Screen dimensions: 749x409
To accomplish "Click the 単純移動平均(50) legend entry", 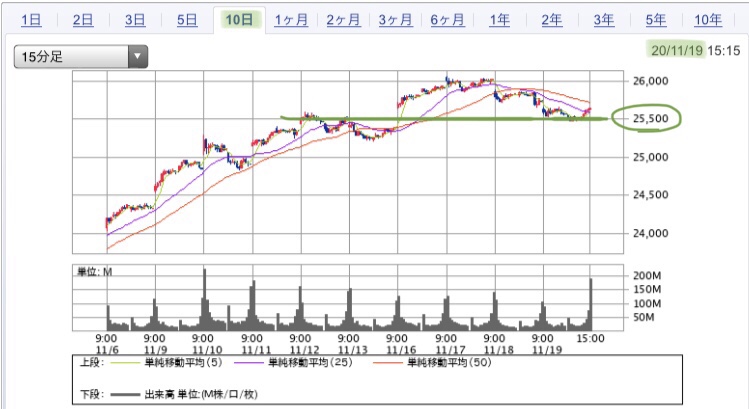I will point(449,363).
